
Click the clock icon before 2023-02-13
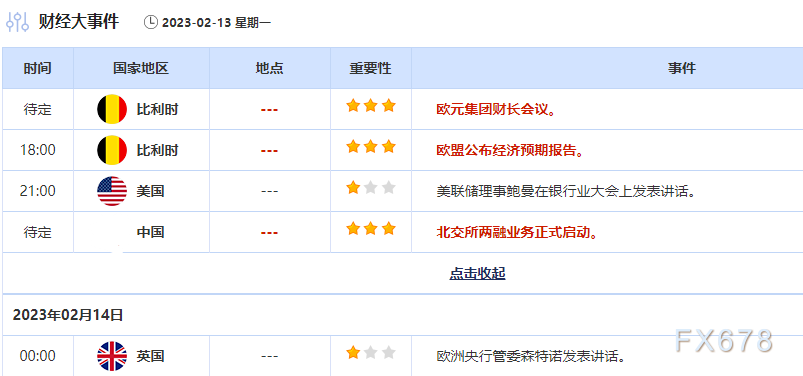click(151, 22)
